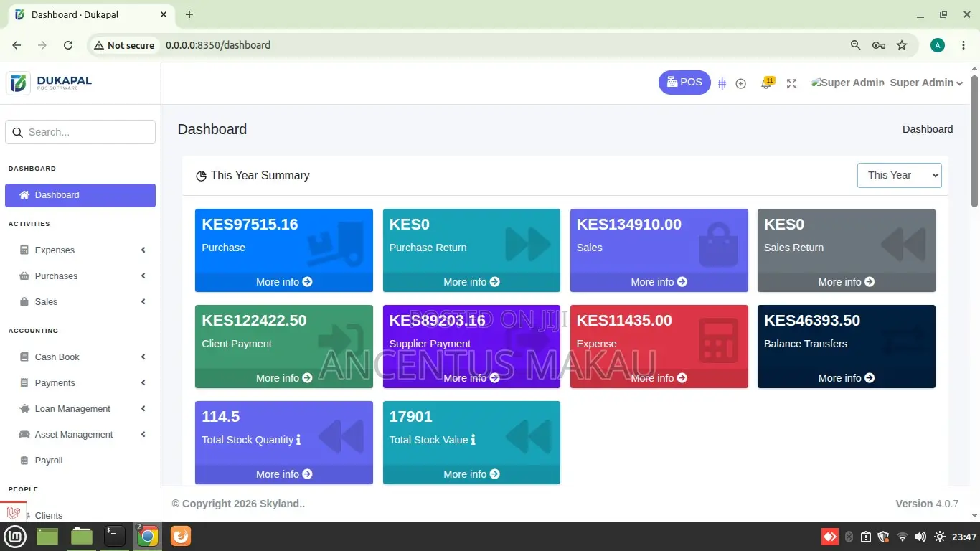
Task: Open the Purchases sidebar menu
Action: point(80,276)
